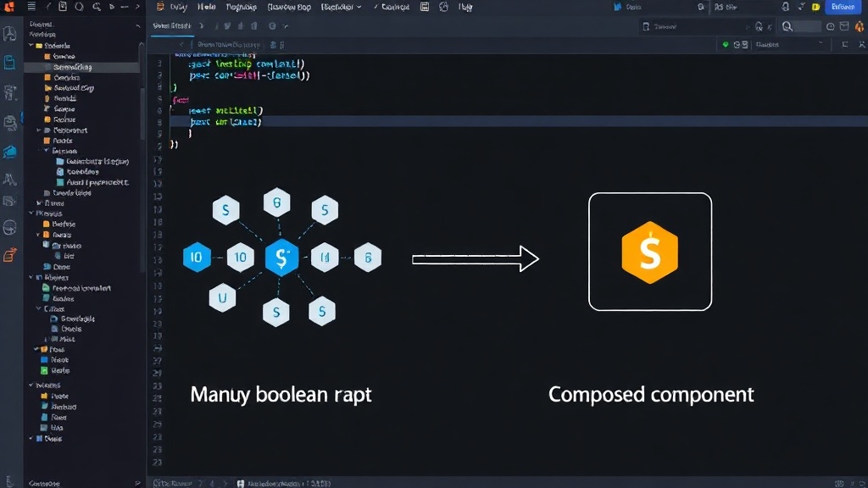Screen dimensions: 868x488
Task: Open the menu bar item that has a dropdown chevron
Action: click(341, 7)
